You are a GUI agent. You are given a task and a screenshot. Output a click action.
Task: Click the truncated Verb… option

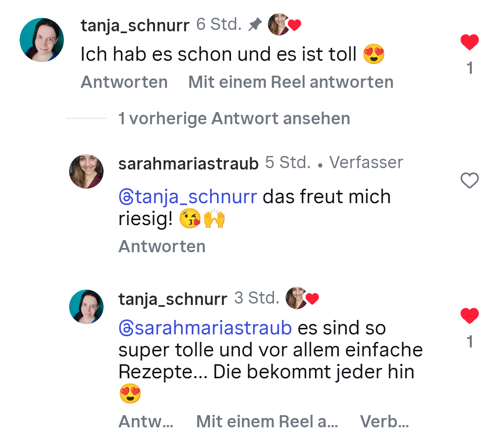(385, 422)
